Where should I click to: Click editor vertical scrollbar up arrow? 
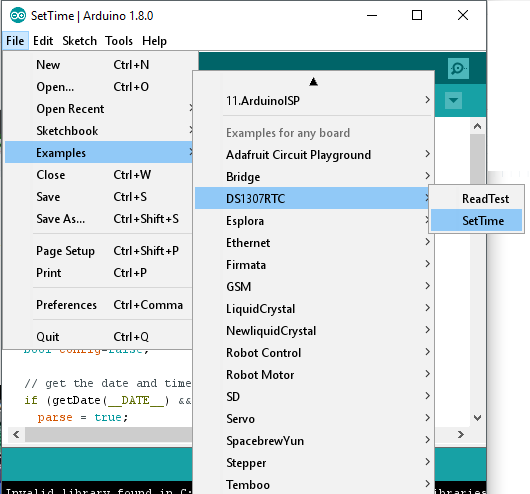(x=477, y=126)
